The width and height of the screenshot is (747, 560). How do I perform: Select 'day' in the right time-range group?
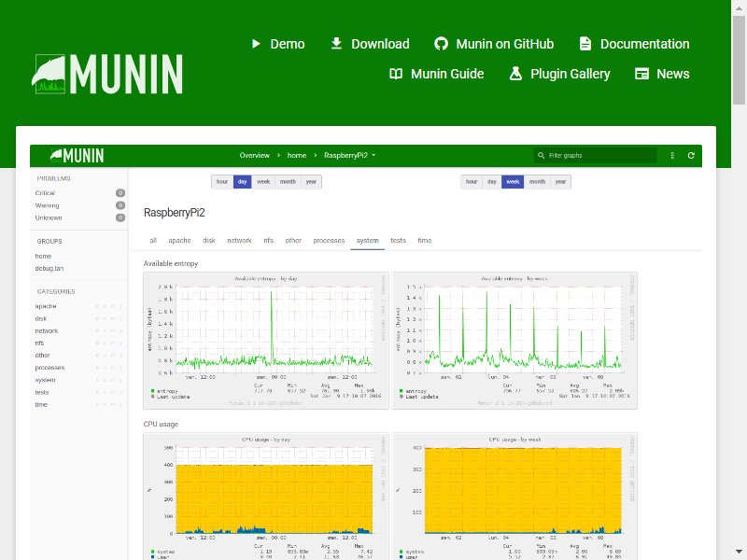(492, 182)
